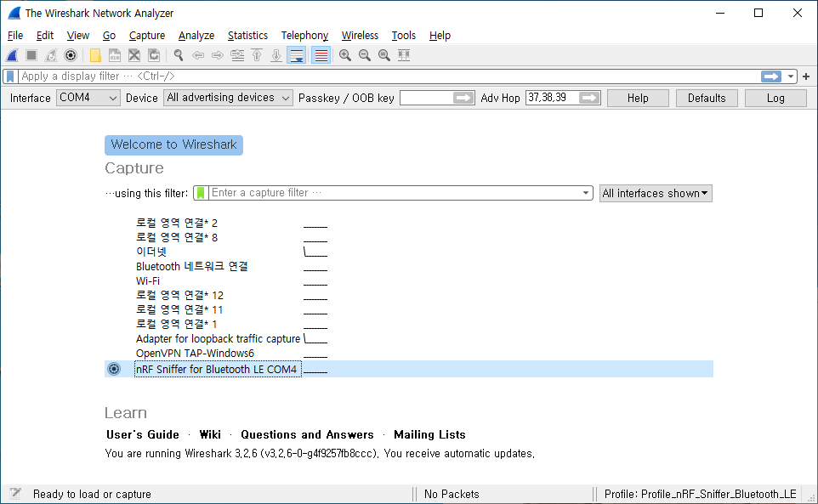Open User's Guide link
This screenshot has width=818, height=504.
point(142,434)
